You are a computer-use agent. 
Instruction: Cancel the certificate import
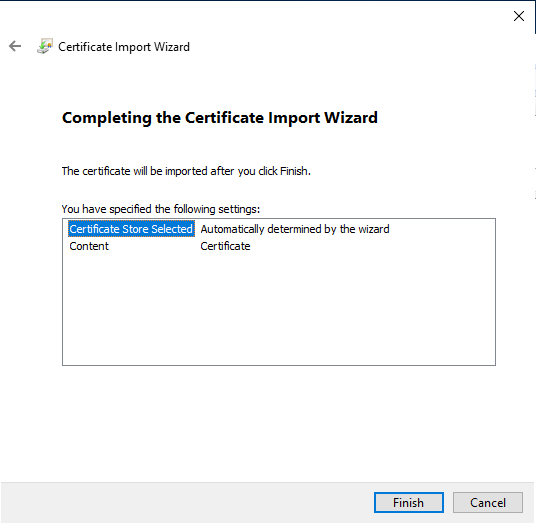click(488, 502)
